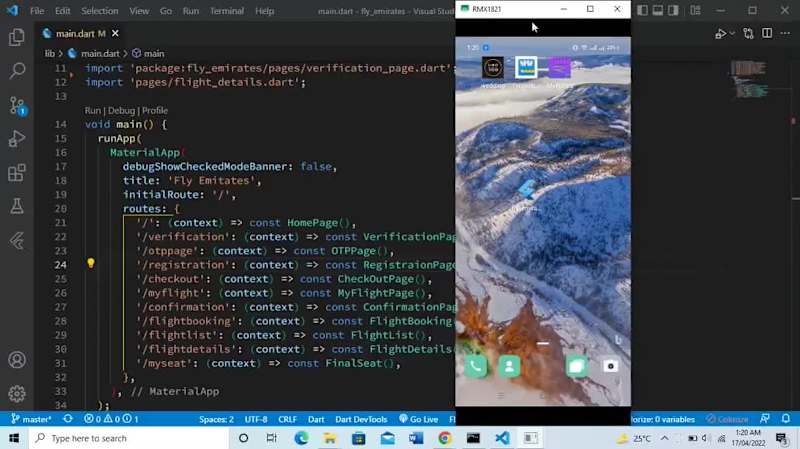Click the lightbulb code action on line 24
The image size is (800, 449).
(x=91, y=263)
